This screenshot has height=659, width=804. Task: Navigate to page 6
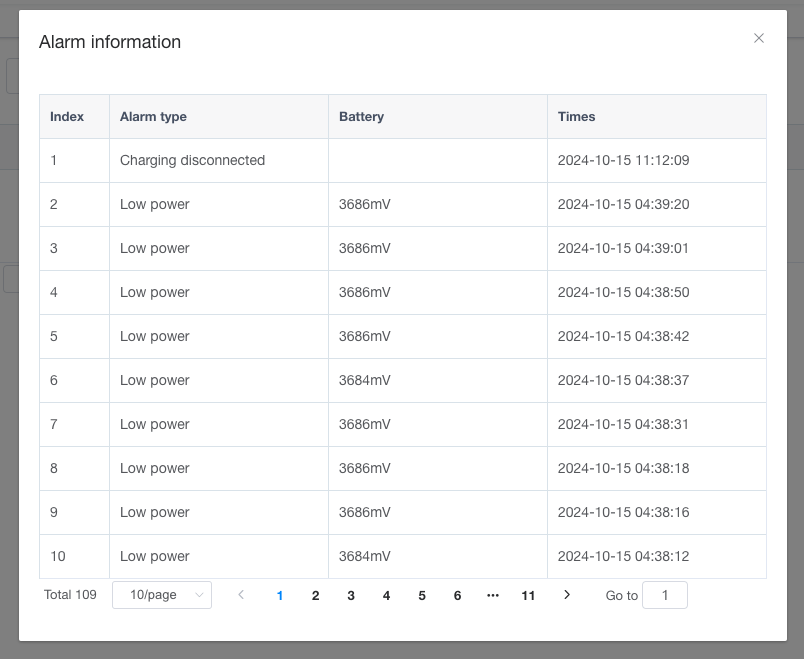coord(457,595)
